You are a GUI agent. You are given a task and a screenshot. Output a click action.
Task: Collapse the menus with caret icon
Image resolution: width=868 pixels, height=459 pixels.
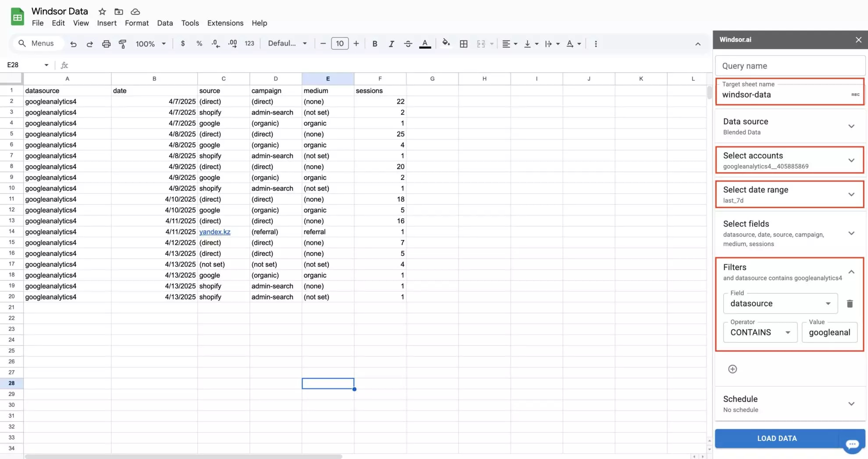pyautogui.click(x=698, y=43)
